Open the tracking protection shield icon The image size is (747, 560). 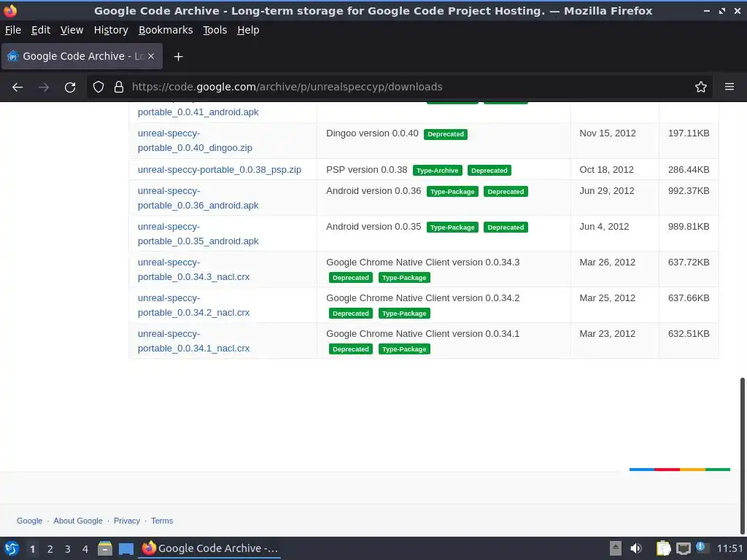98,87
